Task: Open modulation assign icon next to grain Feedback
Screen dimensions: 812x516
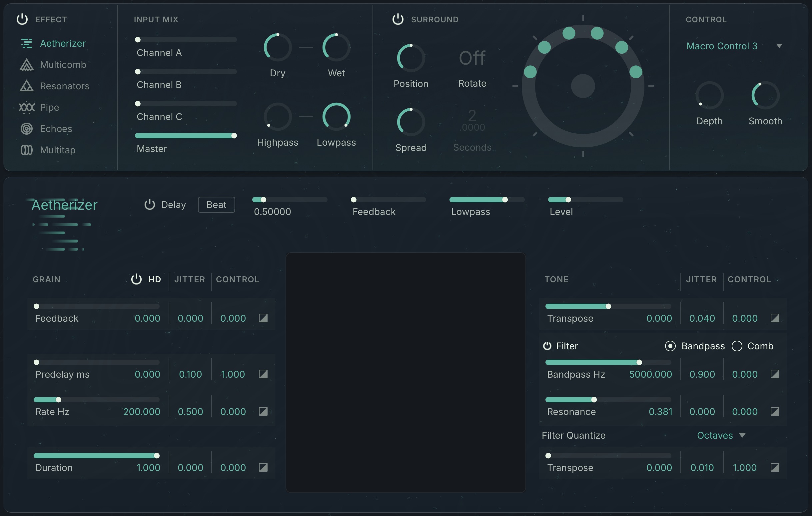Action: click(263, 318)
